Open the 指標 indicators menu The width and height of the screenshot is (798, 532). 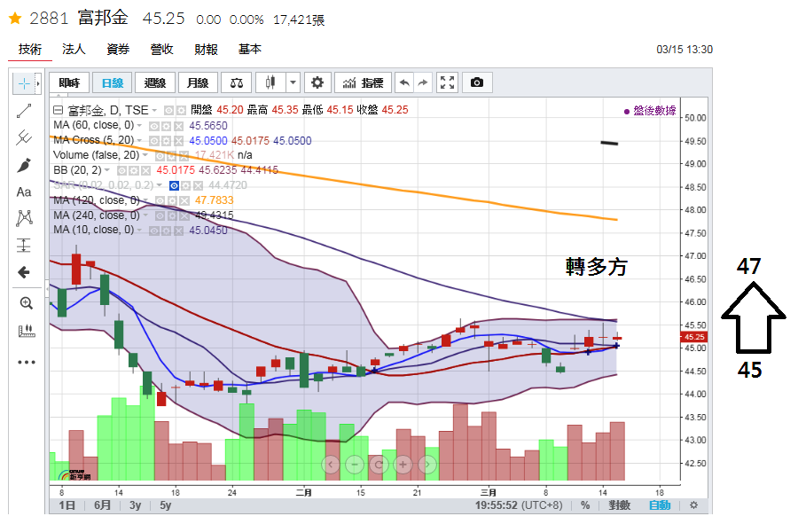pyautogui.click(x=363, y=82)
